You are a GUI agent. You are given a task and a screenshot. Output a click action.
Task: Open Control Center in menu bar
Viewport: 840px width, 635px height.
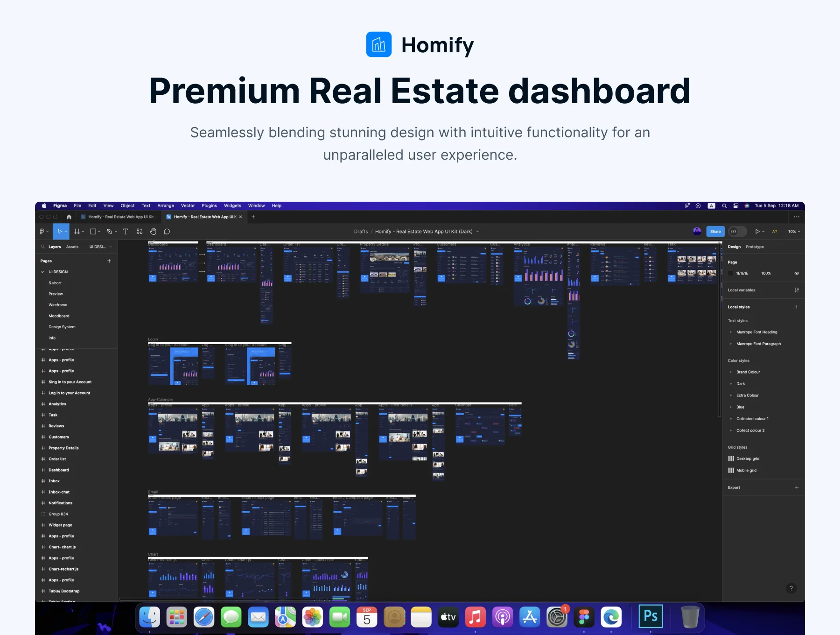click(x=735, y=205)
